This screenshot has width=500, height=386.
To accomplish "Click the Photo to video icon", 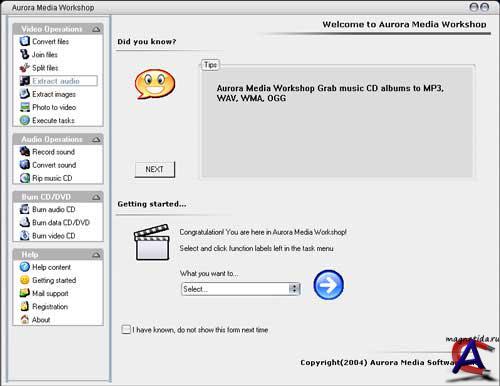I will 25,107.
